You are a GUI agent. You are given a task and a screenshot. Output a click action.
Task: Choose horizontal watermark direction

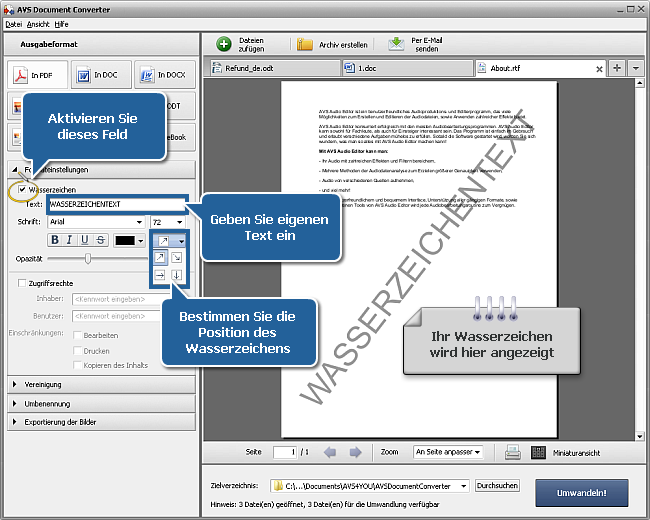coord(160,275)
